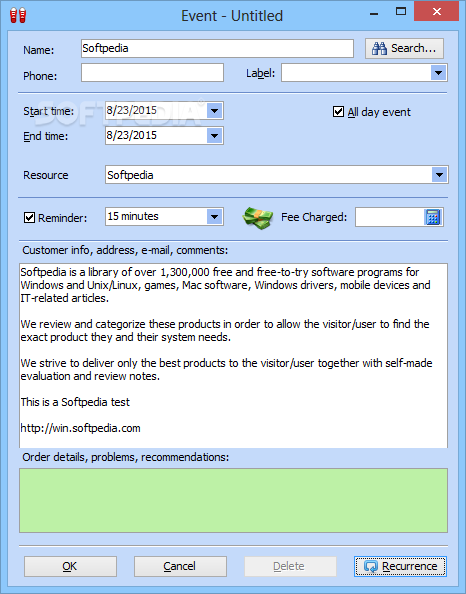Open the End time date picker arrow
The width and height of the screenshot is (466, 594).
(x=214, y=136)
